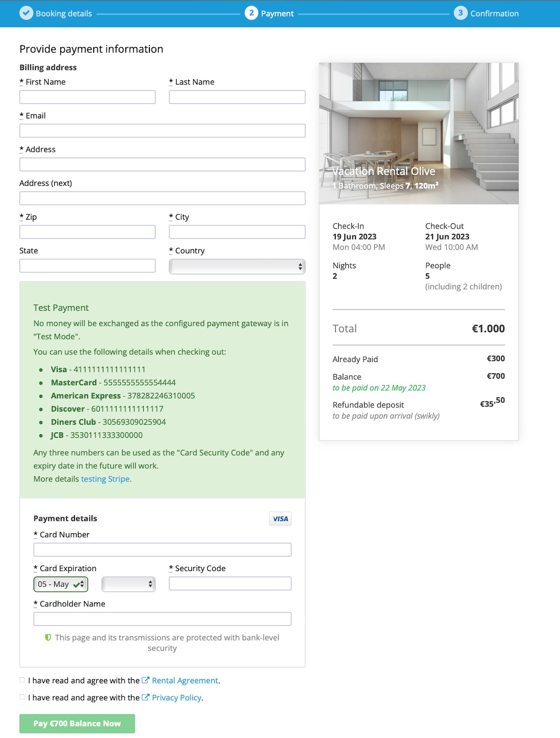Tick the Privacy Policy agreement checkbox

pos(22,698)
